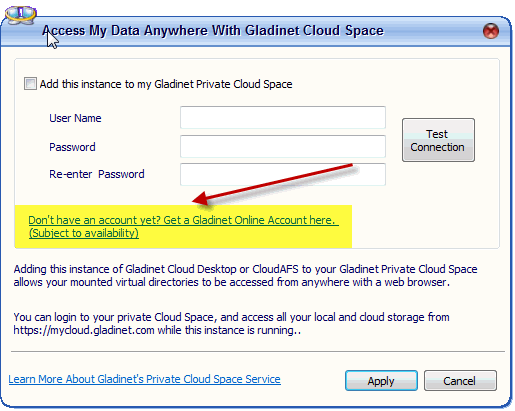Enable the Add this instance checkbox
The width and height of the screenshot is (515, 411).
(x=30, y=84)
